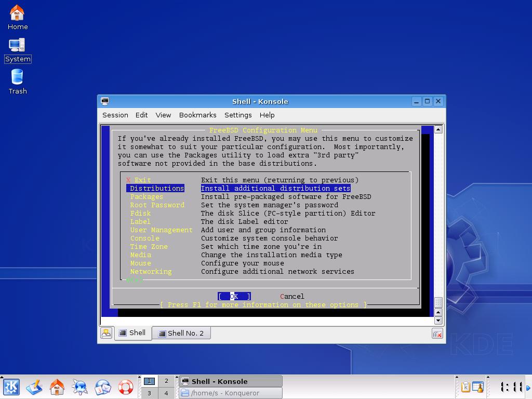
Task: Click the bottom scroll down arrow in Konsole
Action: (438, 321)
